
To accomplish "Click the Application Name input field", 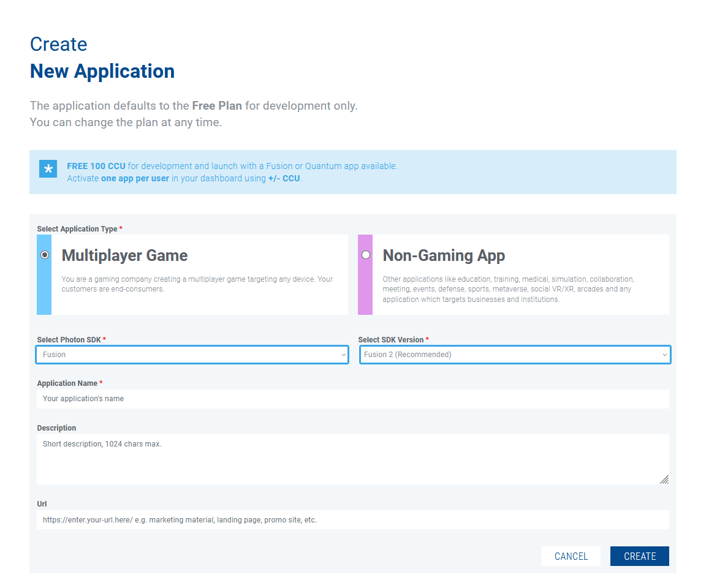I will tap(352, 399).
